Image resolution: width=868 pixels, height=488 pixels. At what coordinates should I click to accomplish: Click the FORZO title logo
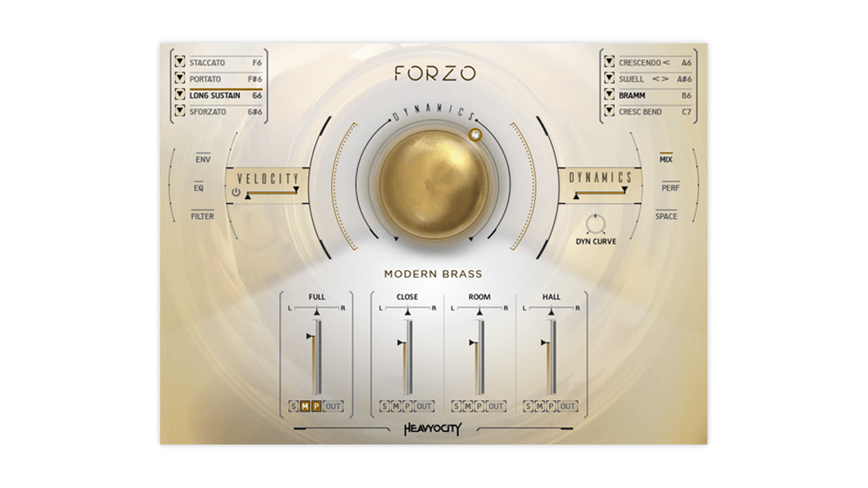[435, 73]
